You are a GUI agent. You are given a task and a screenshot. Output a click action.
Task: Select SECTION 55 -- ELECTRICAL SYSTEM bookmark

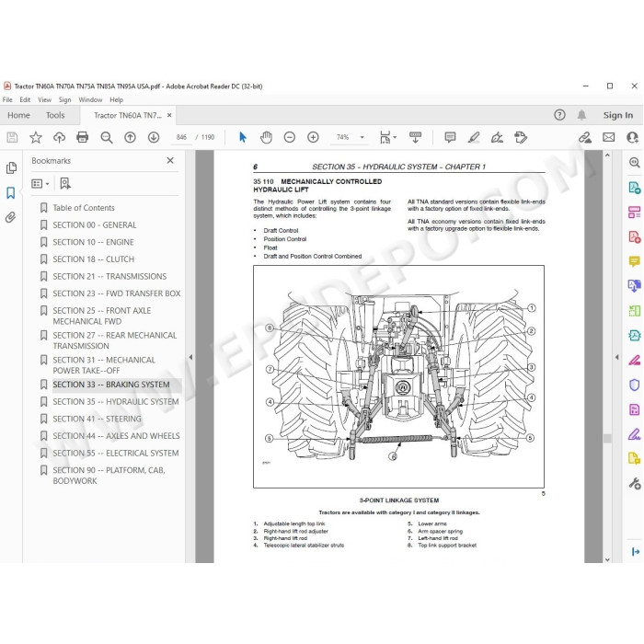tap(116, 454)
